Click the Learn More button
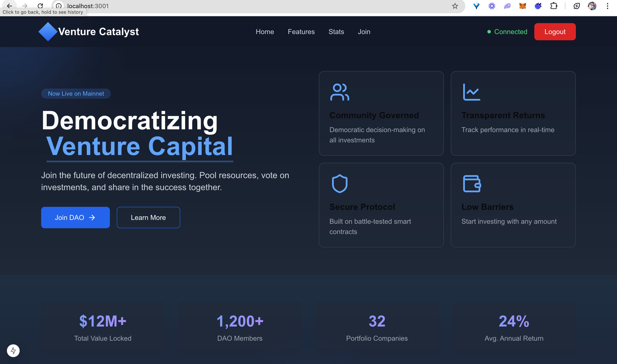617x364 pixels. pyautogui.click(x=148, y=218)
